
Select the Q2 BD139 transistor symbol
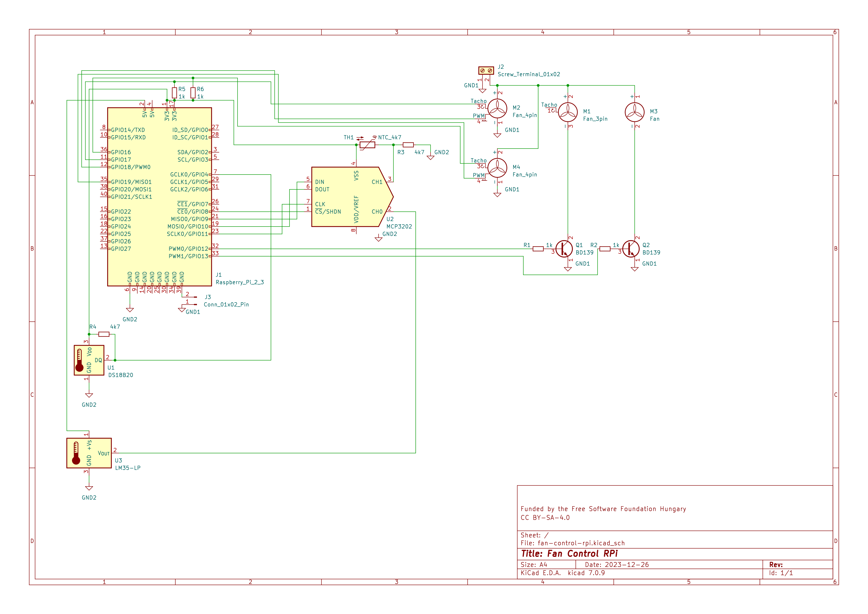point(630,249)
